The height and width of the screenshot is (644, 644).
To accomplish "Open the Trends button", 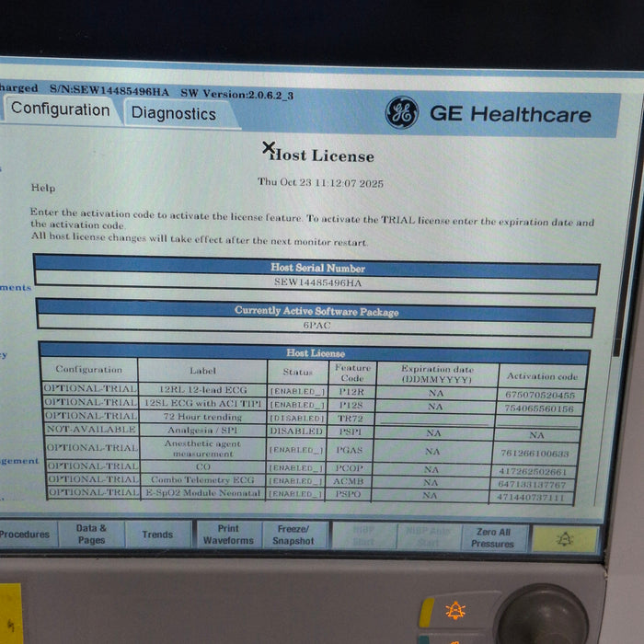I will pos(157,535).
